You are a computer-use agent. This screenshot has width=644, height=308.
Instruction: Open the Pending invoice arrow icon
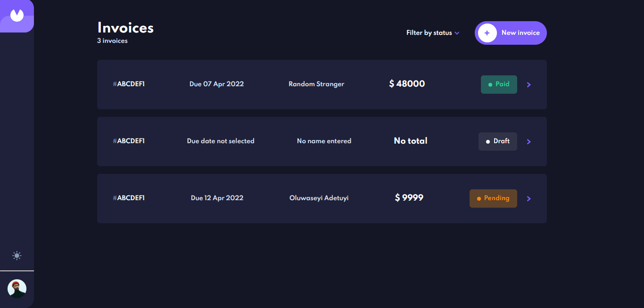point(529,199)
